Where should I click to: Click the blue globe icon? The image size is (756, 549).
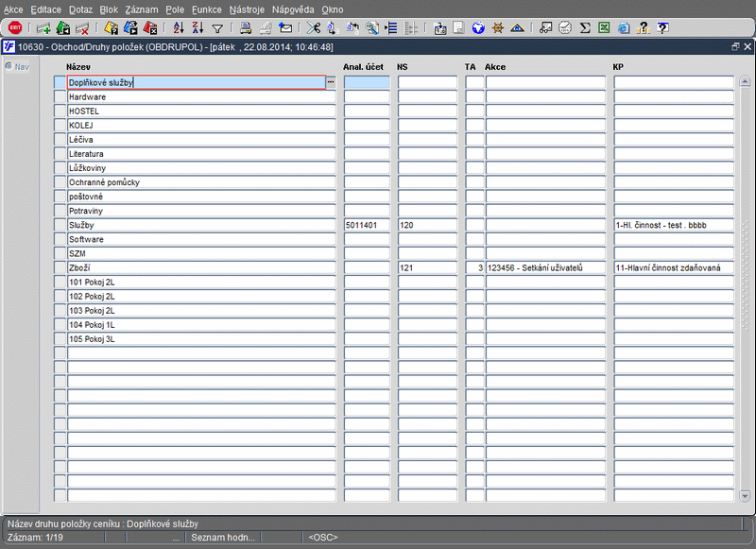478,28
